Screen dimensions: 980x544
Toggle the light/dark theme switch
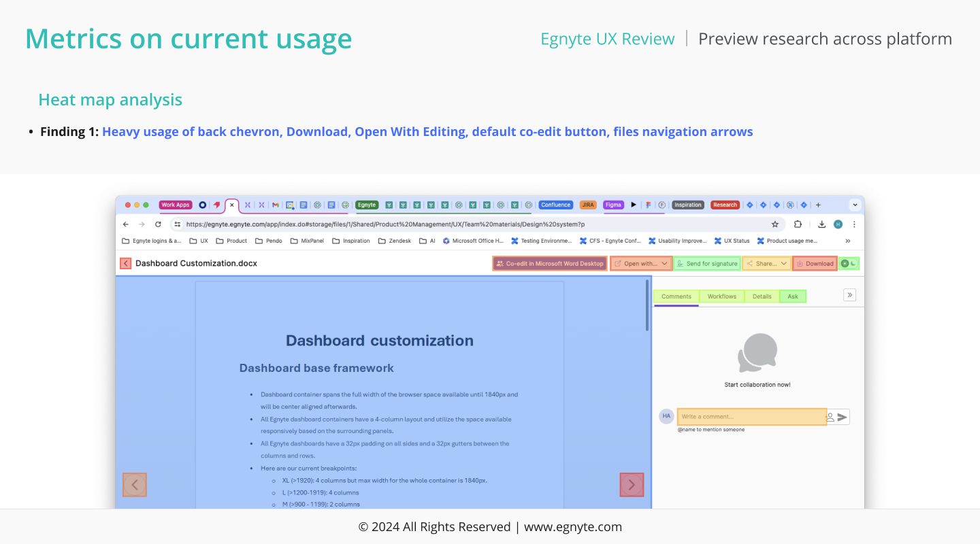849,263
